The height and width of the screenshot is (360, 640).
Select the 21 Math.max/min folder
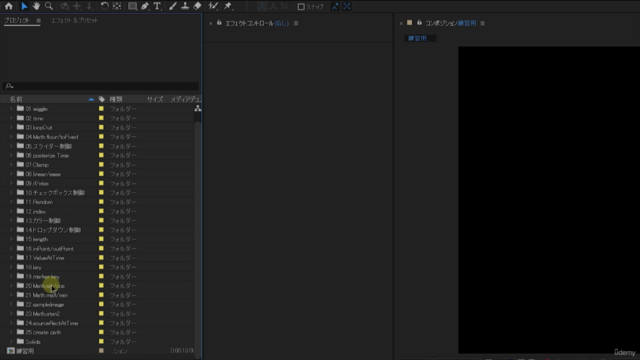(47, 295)
